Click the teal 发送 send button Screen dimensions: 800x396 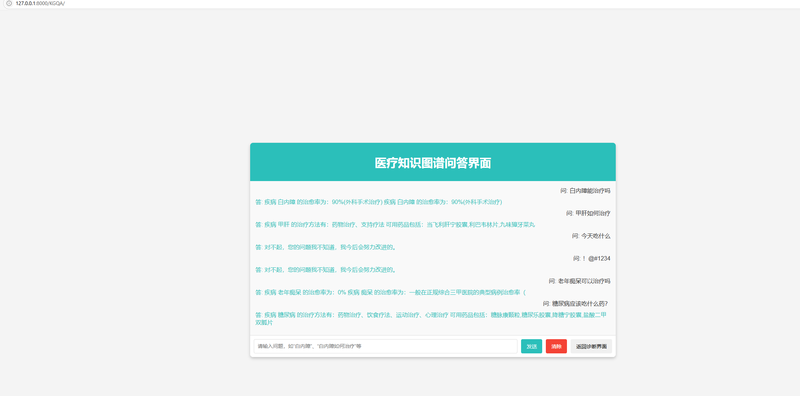coord(531,346)
